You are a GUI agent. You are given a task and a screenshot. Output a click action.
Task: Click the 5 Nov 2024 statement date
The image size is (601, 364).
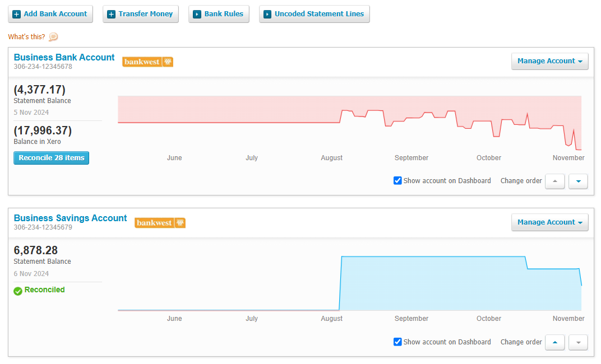(x=31, y=113)
